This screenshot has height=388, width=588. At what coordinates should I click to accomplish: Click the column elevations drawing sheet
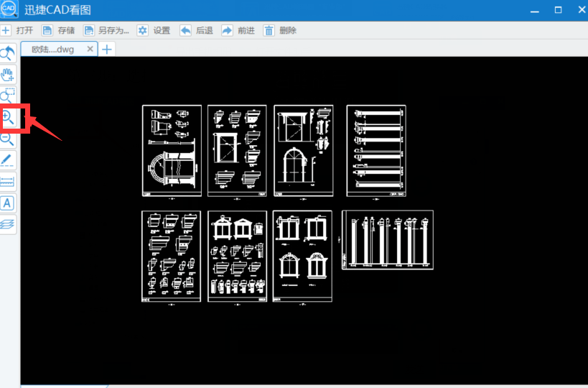(388, 240)
